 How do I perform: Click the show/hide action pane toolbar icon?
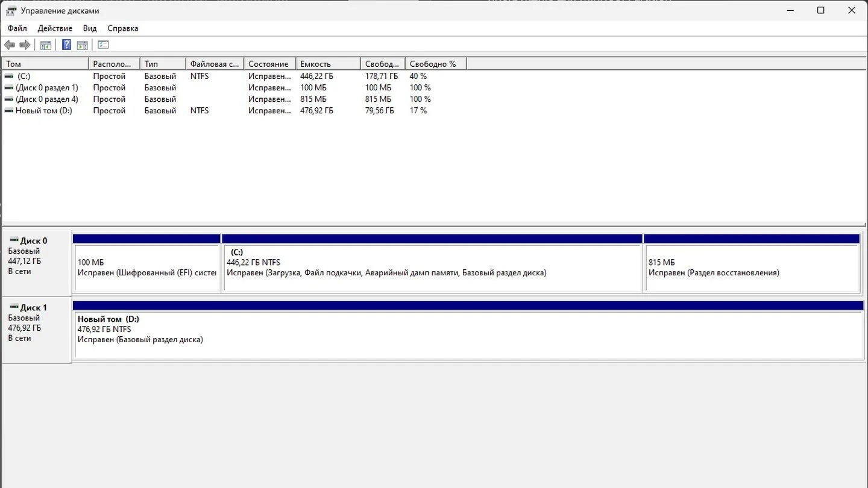[x=82, y=45]
